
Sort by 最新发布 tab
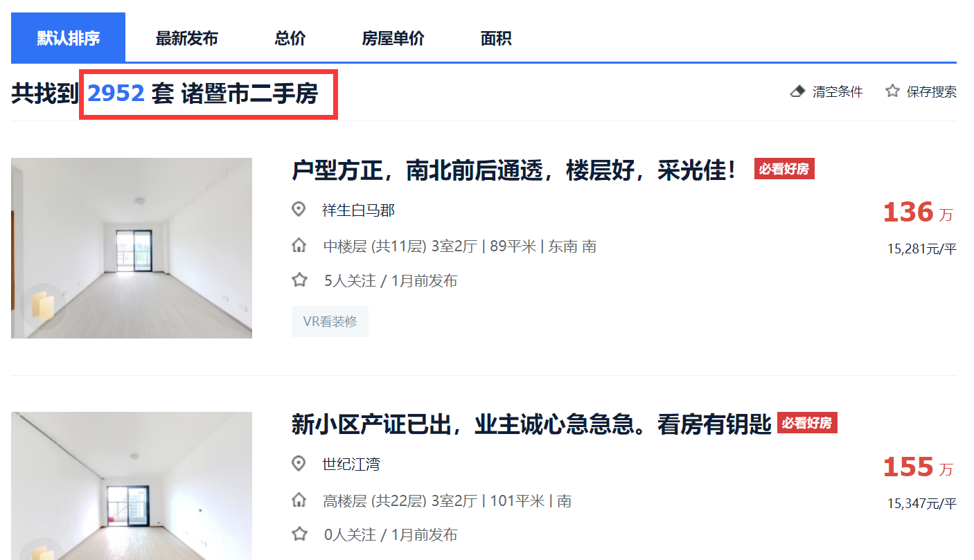(187, 39)
